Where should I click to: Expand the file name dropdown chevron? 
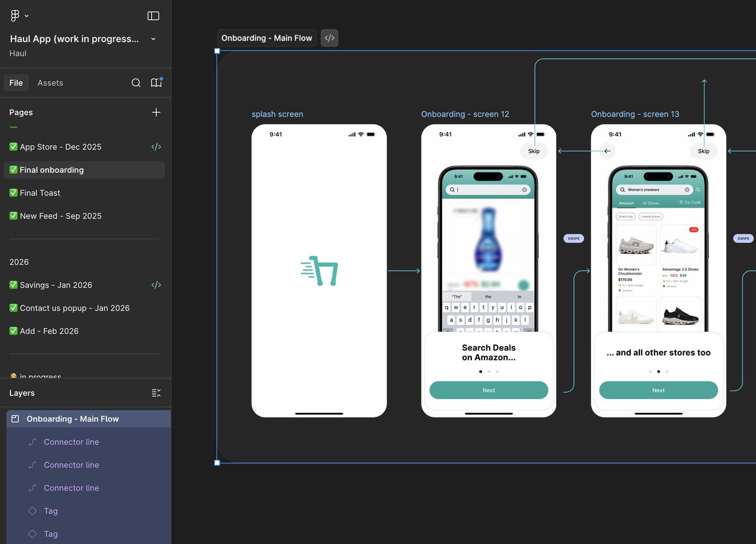153,39
